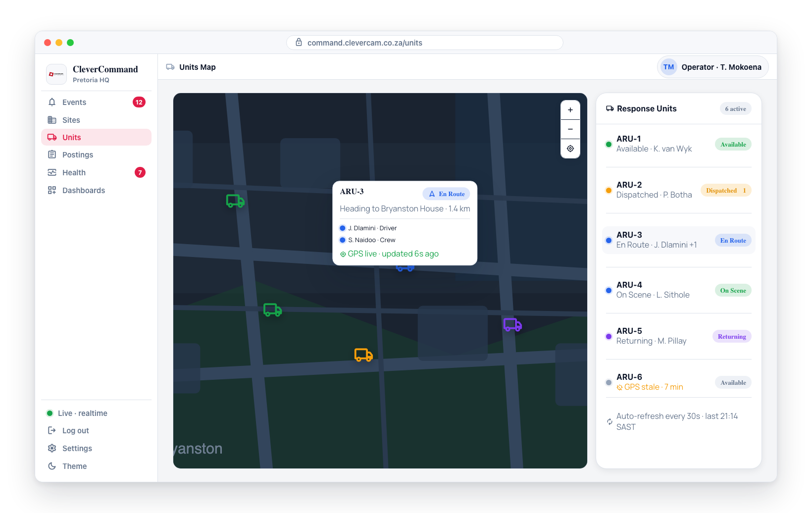Click the auto-refresh cycle icon
This screenshot has width=812, height=513.
point(609,421)
